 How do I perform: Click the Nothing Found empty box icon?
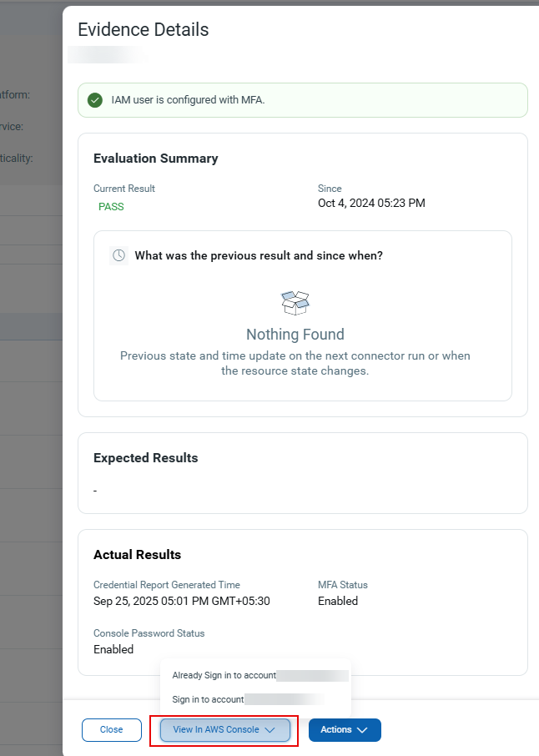coord(295,302)
